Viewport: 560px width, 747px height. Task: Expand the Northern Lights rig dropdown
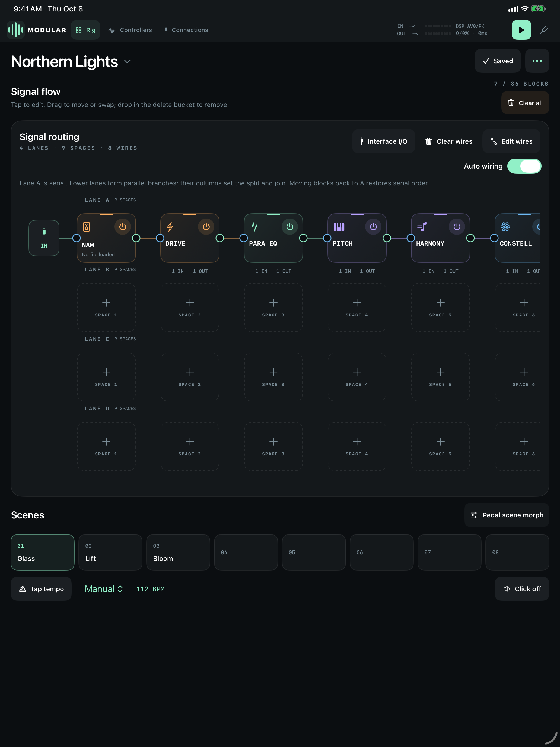pyautogui.click(x=127, y=61)
